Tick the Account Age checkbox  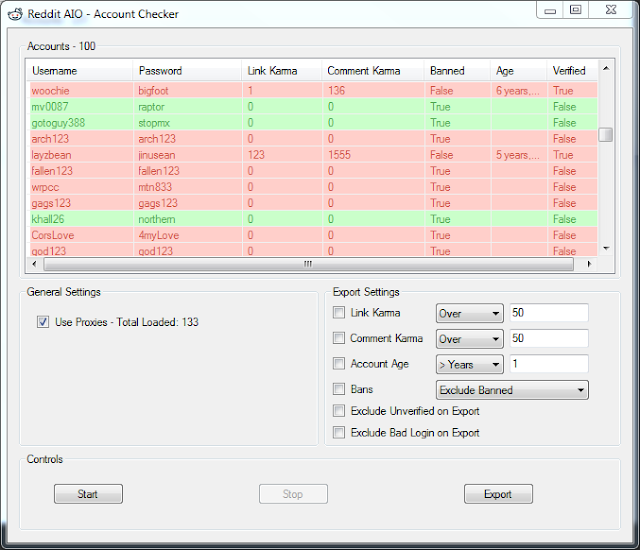(339, 364)
